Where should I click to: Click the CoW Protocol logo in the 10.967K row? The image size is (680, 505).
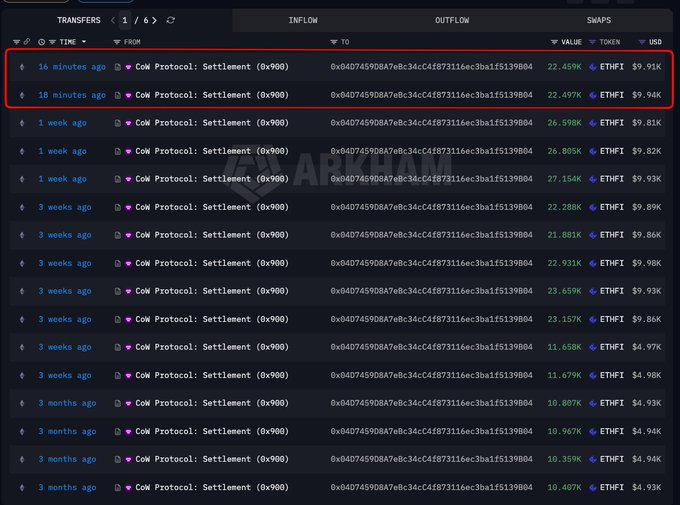tap(128, 432)
